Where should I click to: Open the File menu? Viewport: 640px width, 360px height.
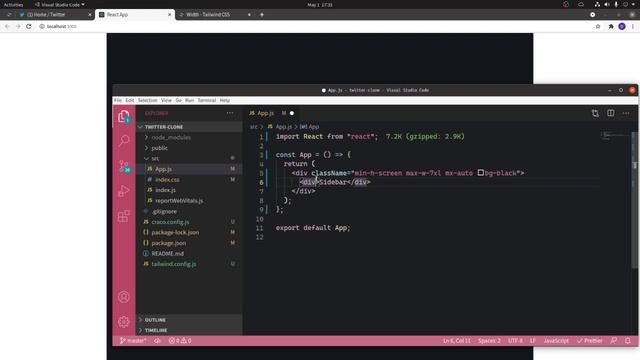pos(118,100)
